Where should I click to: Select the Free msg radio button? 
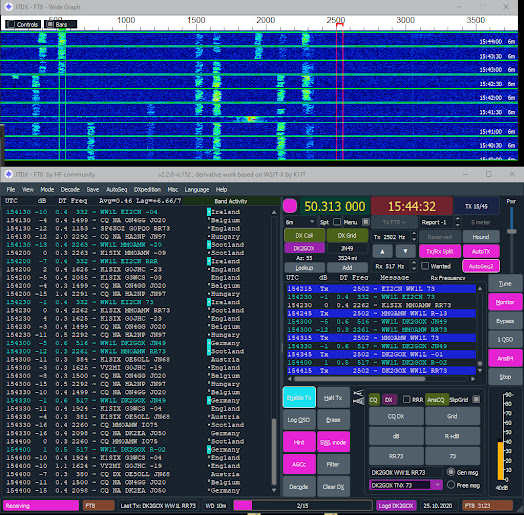pos(451,485)
